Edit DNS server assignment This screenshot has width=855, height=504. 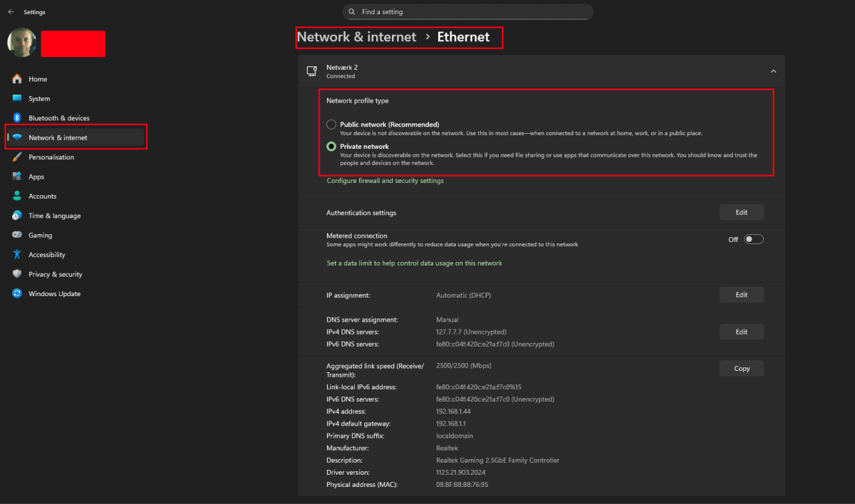(741, 332)
